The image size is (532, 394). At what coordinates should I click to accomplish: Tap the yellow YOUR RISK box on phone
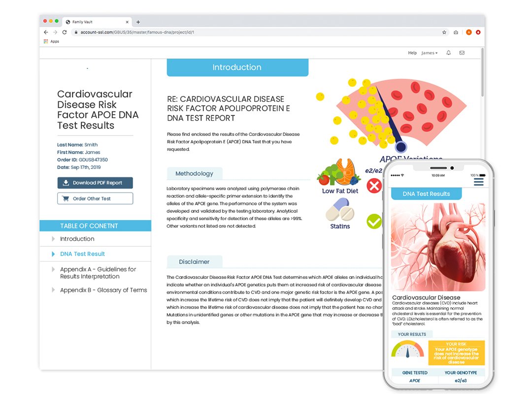pyautogui.click(x=456, y=353)
